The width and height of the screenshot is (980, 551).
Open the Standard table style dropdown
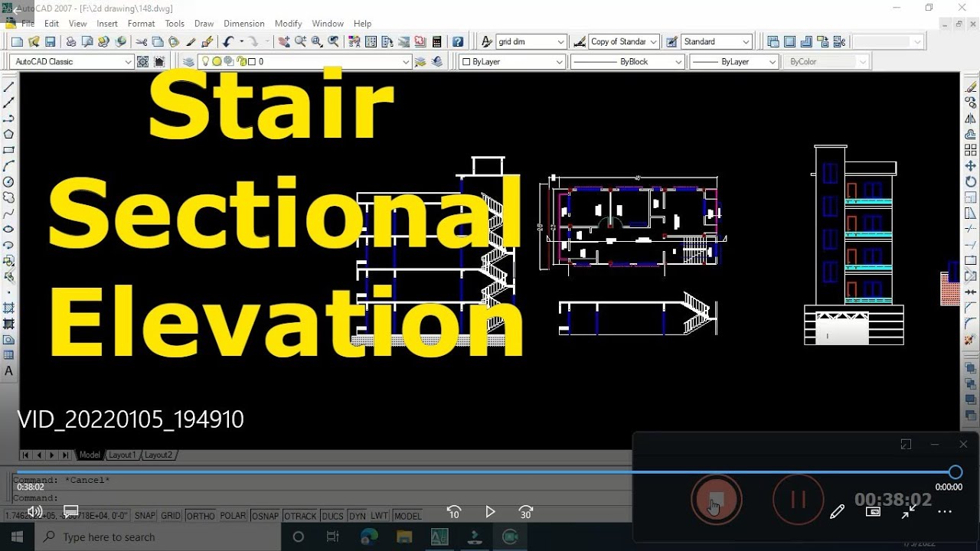pos(746,42)
